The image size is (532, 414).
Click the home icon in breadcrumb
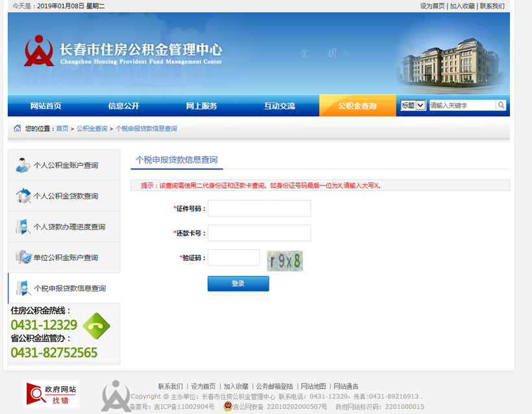click(18, 128)
